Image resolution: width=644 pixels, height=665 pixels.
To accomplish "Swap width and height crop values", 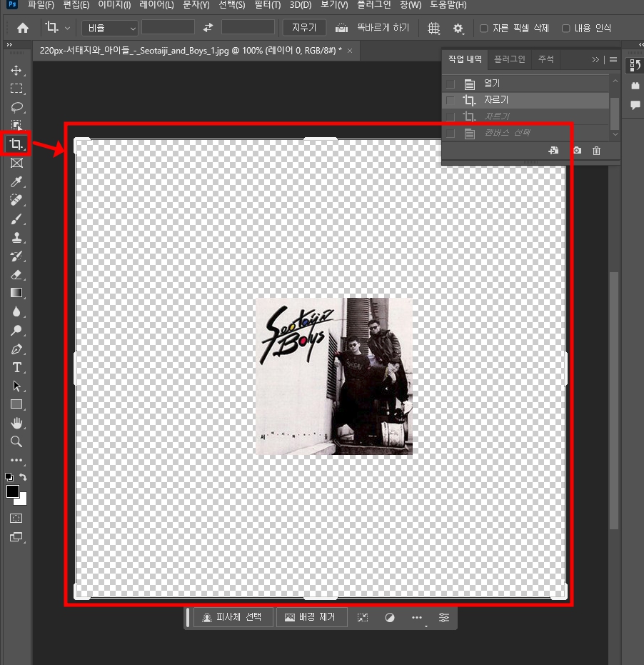I will 208,28.
